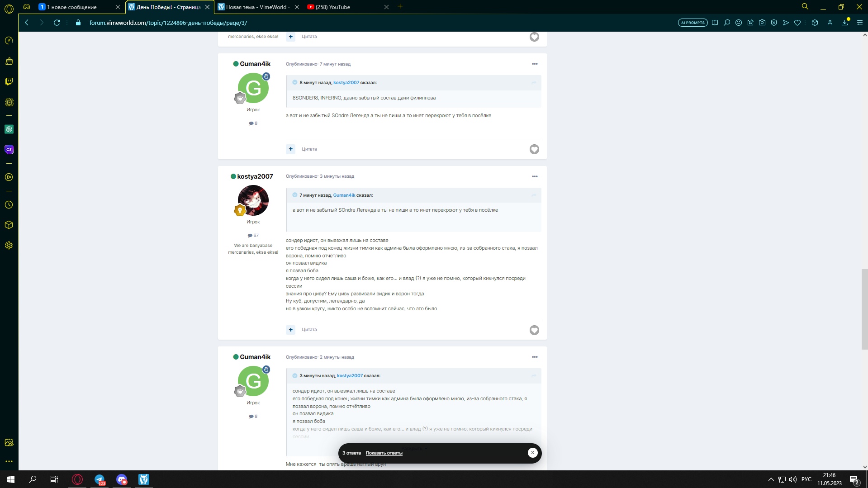Open kostya2007's profile avatar
The image size is (868, 488).
(x=253, y=200)
